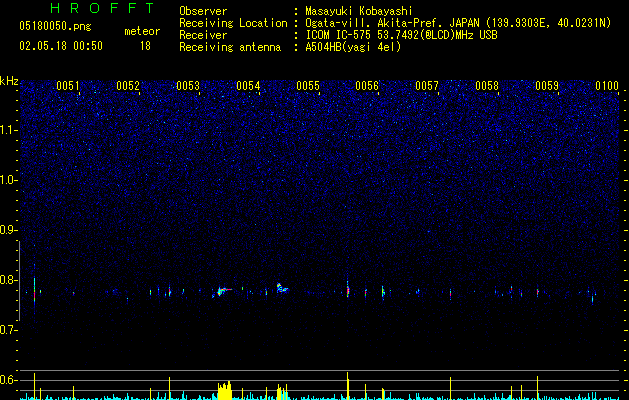Click the Receiving Location label
This screenshot has height=400, width=629.
pos(233,23)
